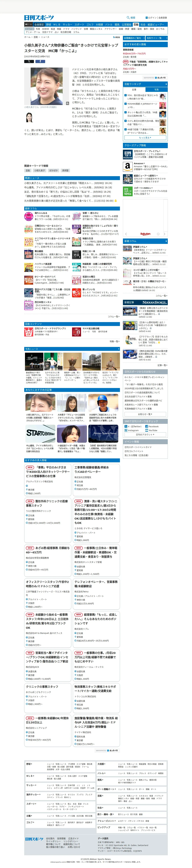Open ranking article 2 about YOSHIKI
This screenshot has width=192, height=868.
142,105
